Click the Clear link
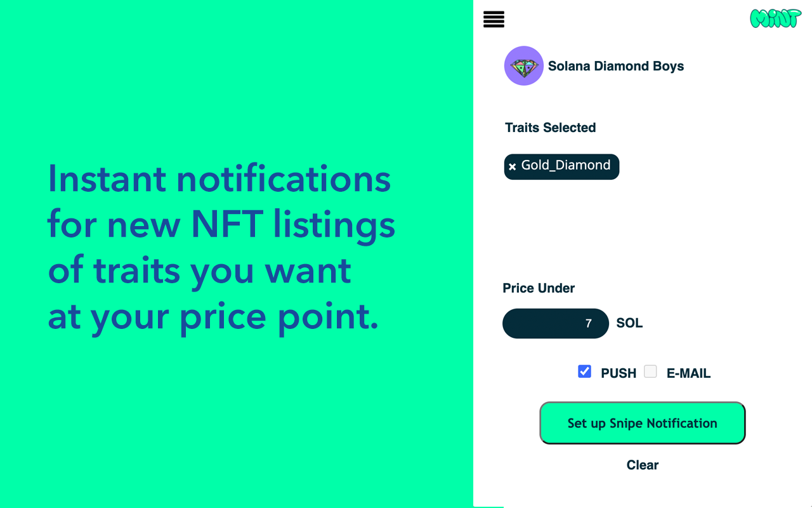The width and height of the screenshot is (812, 508). click(643, 465)
